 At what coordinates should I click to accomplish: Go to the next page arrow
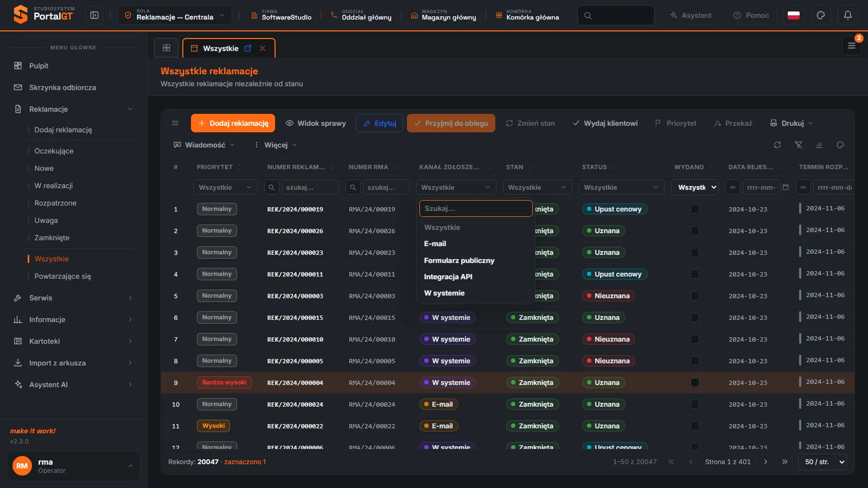[x=765, y=461]
